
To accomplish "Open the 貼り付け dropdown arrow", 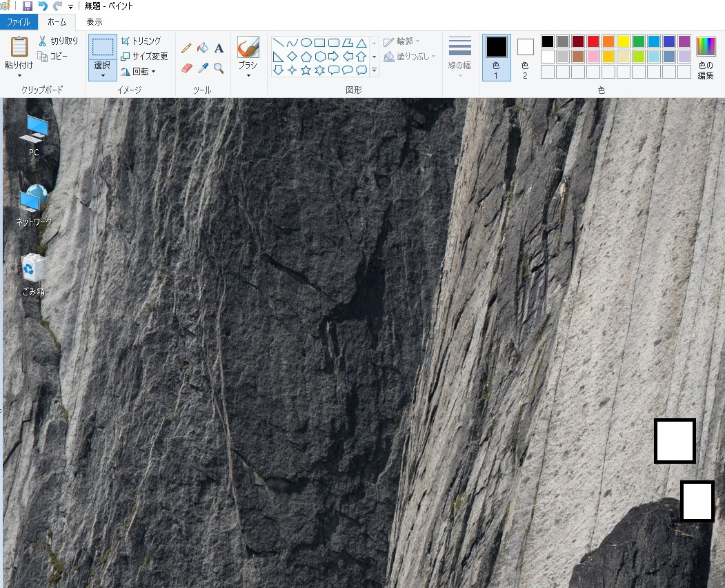I will pyautogui.click(x=19, y=75).
